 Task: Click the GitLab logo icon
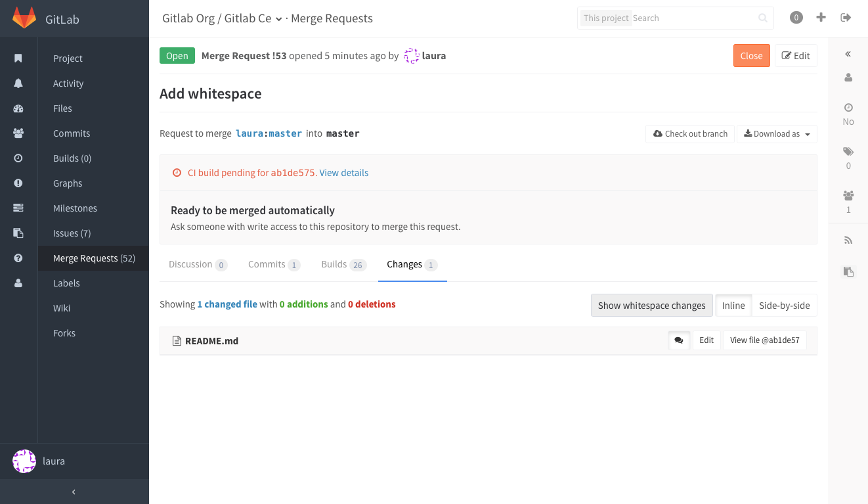click(24, 18)
